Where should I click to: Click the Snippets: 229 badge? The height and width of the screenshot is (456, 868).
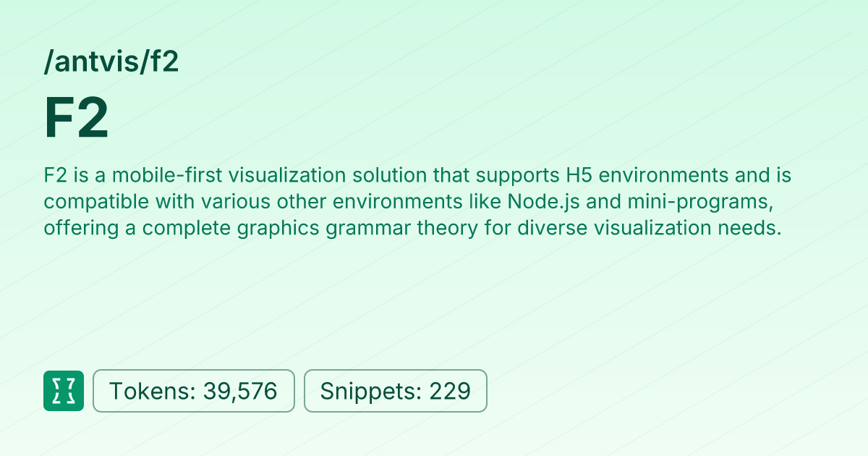(396, 391)
